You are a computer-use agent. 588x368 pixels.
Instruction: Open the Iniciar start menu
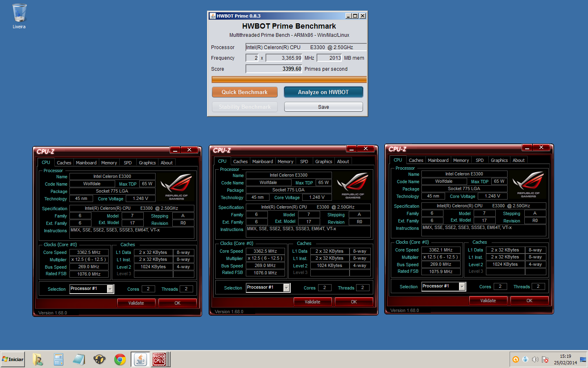[x=13, y=359]
